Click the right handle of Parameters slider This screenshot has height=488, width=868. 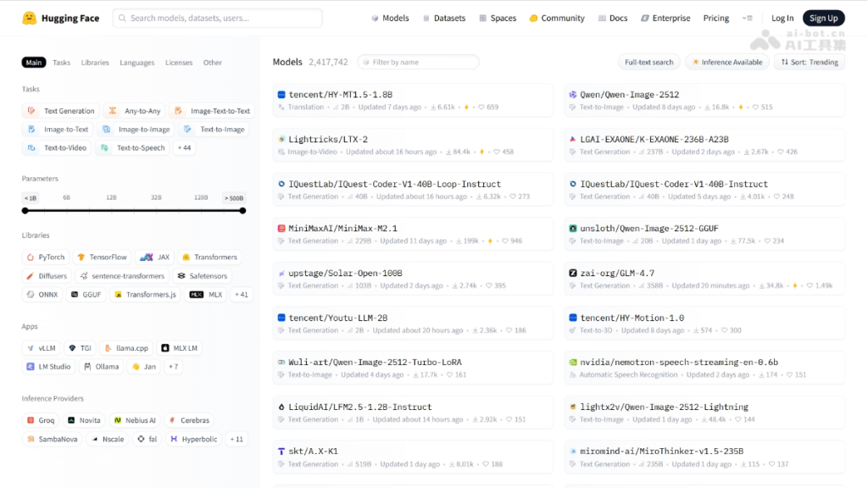242,210
